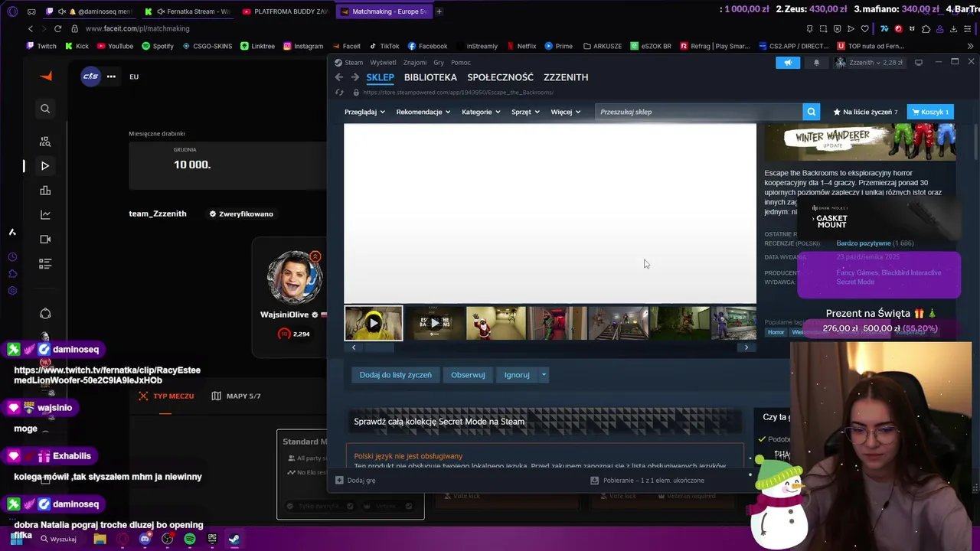Open FACEIT find matches sidebar icon

tap(45, 142)
